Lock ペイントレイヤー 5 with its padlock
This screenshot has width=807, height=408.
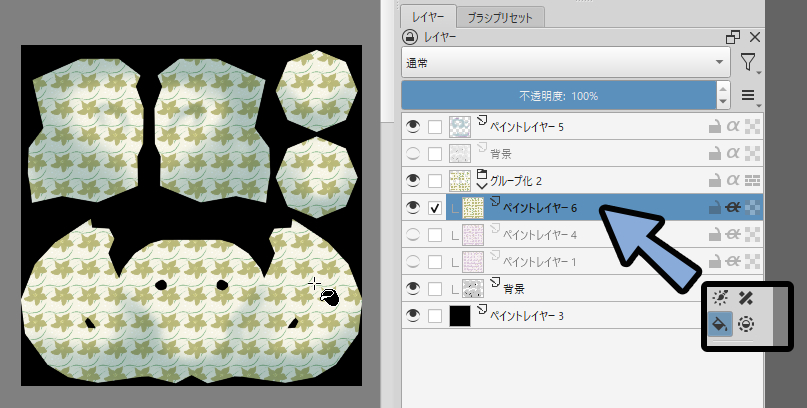pyautogui.click(x=714, y=127)
